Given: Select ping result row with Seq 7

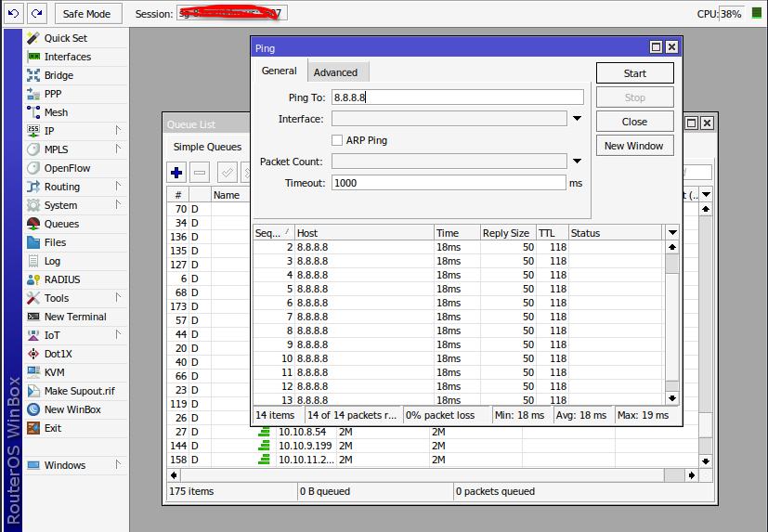Looking at the screenshot, I should 459,317.
